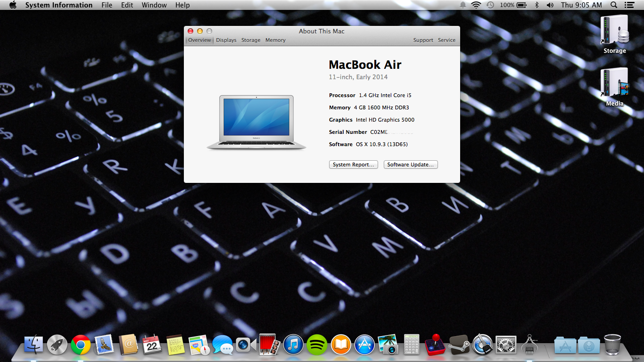The image size is (644, 362).
Task: Open Google Chrome from the Dock
Action: (81, 345)
